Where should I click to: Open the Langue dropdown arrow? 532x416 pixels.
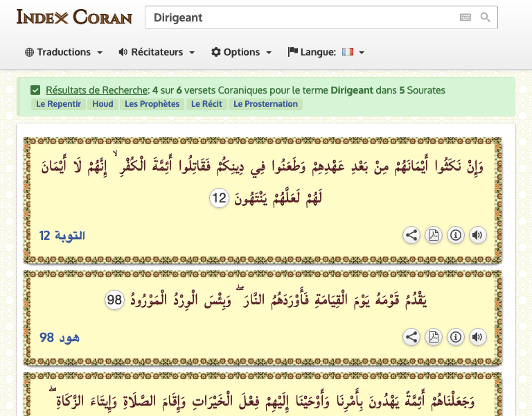pyautogui.click(x=362, y=52)
